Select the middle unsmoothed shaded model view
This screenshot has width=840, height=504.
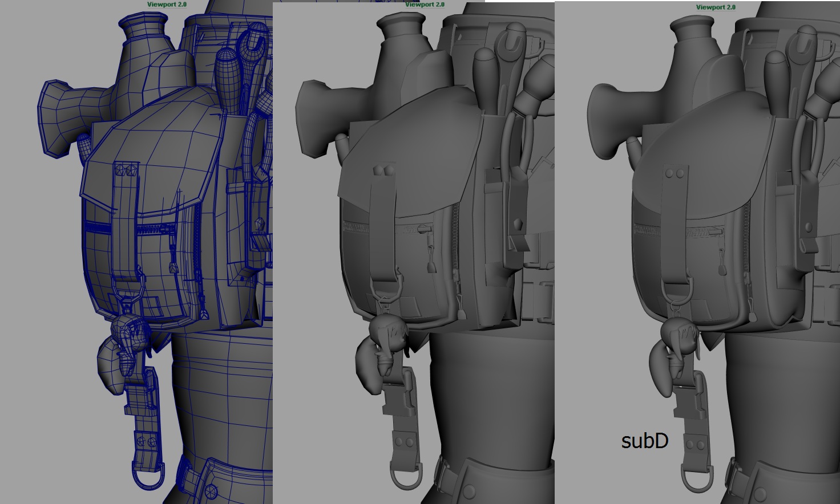pos(414,253)
